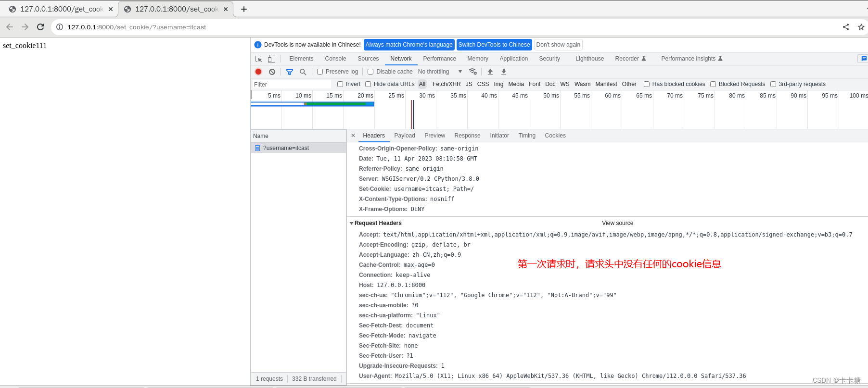Screen dimensions: 868x388
Task: View site information icon in address bar
Action: [60, 27]
